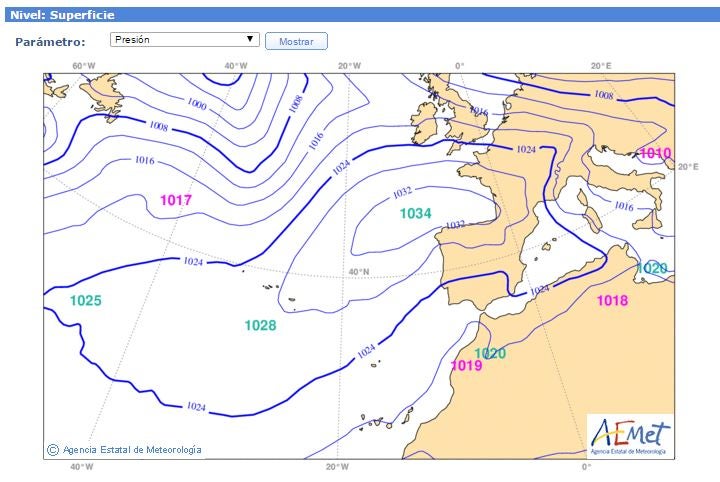
Task: Select the 1034 high pressure label
Action: point(415,214)
